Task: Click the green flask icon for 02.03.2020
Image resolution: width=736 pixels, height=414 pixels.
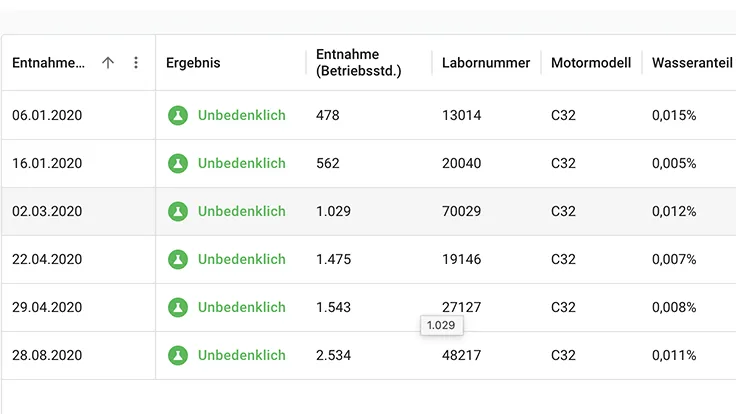Action: tap(178, 211)
